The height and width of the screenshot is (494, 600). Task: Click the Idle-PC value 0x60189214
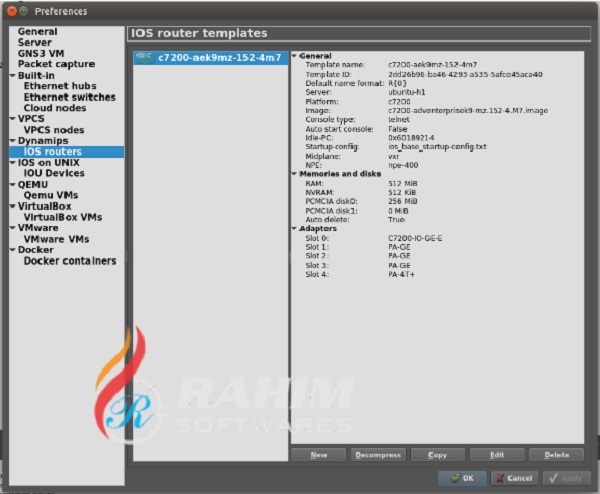(411, 138)
